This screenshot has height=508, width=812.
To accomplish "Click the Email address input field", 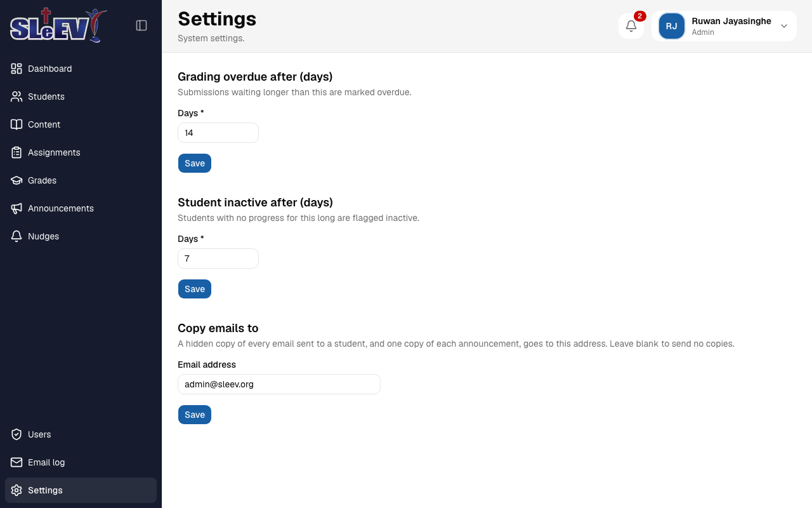I will (x=279, y=384).
